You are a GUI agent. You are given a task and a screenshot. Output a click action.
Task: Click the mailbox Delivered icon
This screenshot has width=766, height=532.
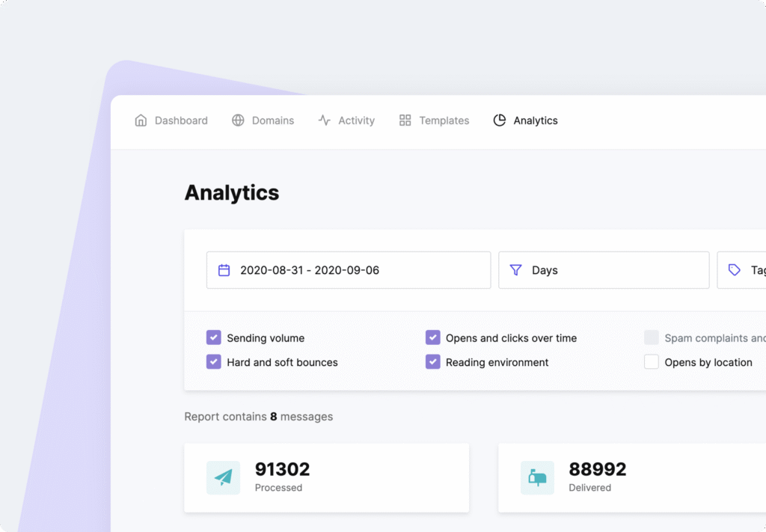pyautogui.click(x=537, y=478)
